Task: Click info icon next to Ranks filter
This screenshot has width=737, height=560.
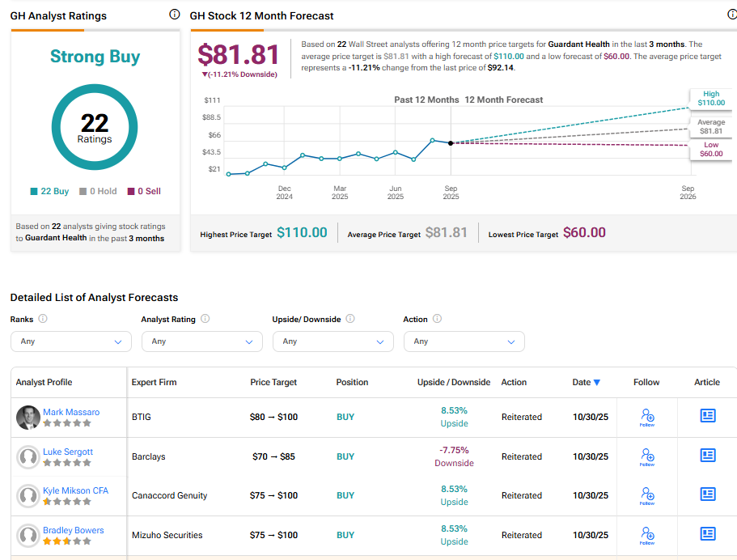Action: [x=43, y=319]
